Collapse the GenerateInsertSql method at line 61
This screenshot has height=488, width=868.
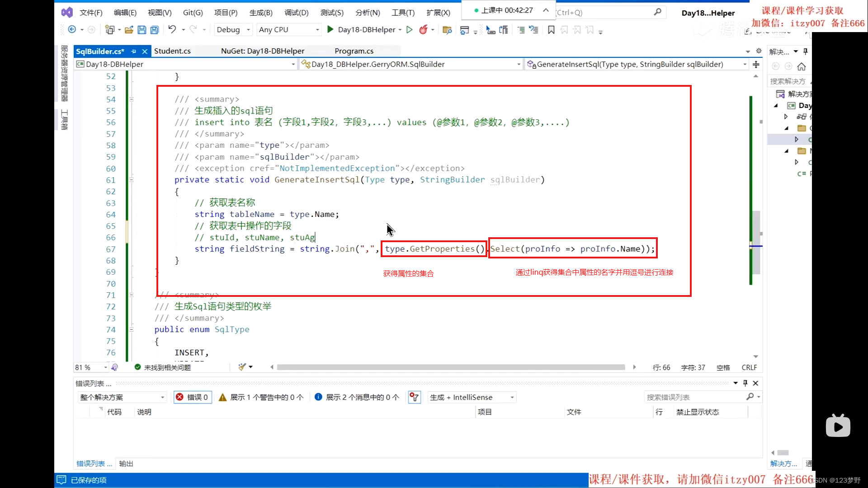132,180
